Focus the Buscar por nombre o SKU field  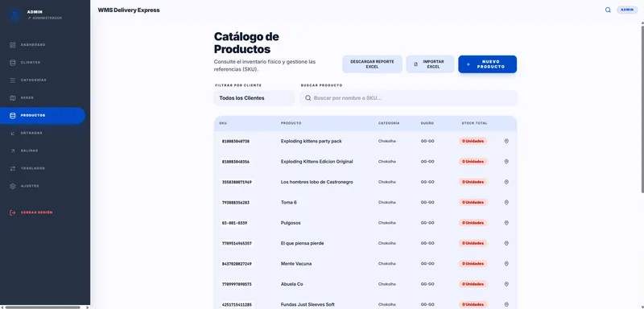click(408, 98)
